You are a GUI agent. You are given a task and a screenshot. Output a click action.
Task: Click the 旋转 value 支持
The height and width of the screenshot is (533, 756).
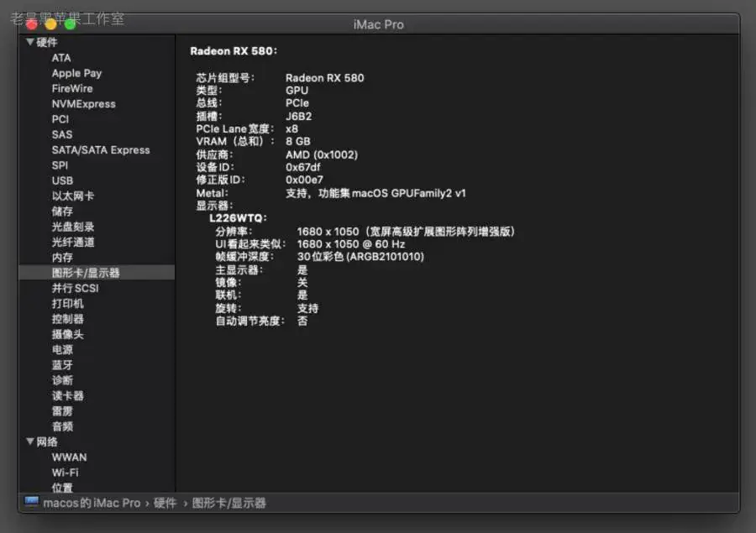(307, 308)
